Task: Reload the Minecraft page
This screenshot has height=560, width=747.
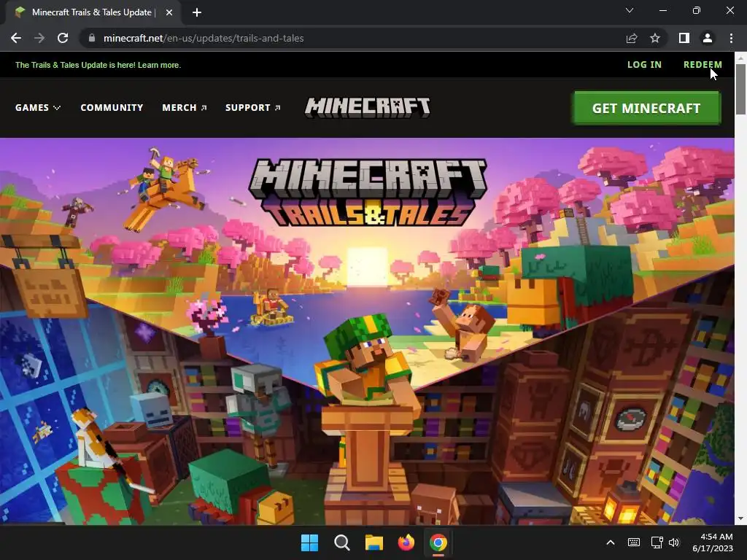Action: point(63,38)
